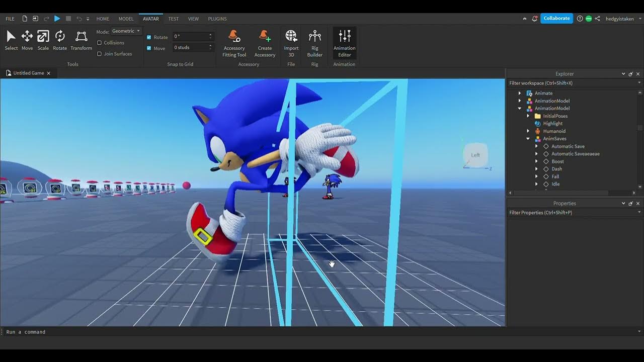Select the Untitled Game document tab
The width and height of the screenshot is (644, 362).
click(x=28, y=73)
